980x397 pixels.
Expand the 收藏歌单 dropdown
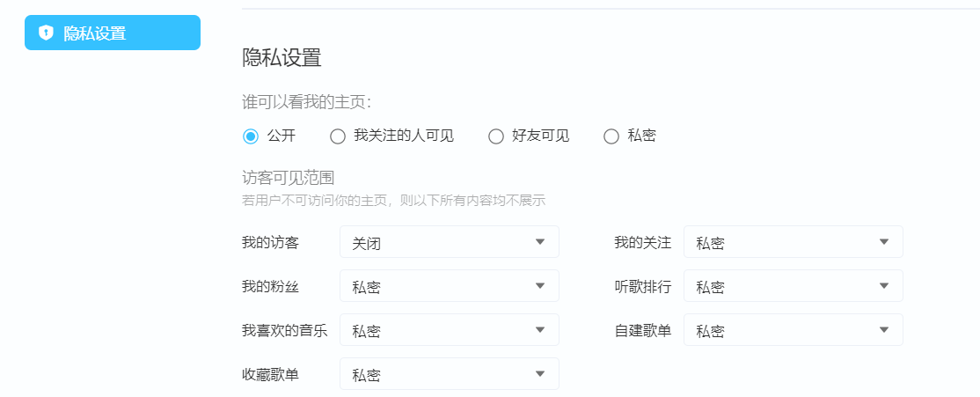point(450,374)
